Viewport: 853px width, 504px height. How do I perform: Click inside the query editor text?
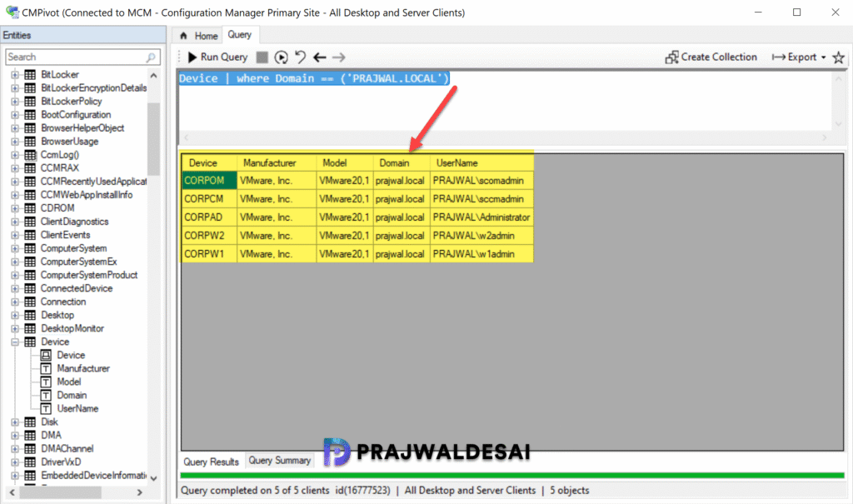point(314,78)
